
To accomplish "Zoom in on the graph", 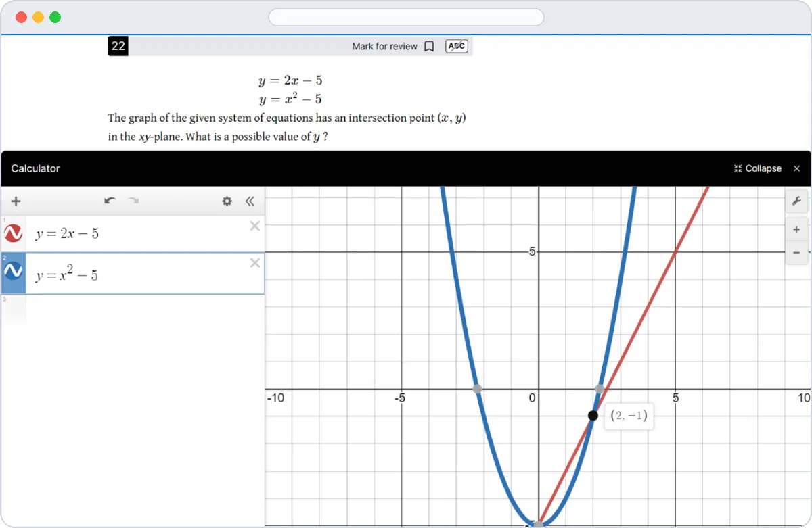I will [796, 230].
